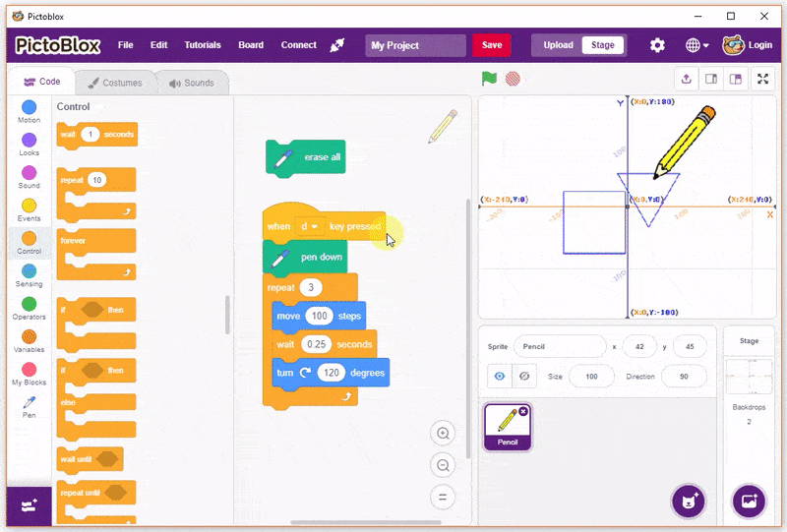Zoom out the script workspace
787x532 pixels.
point(443,465)
